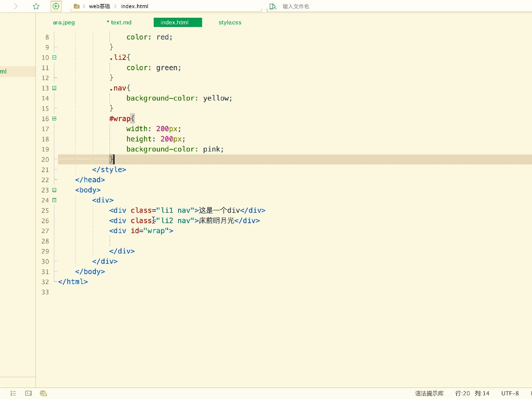Switch to the text.md tab
The image size is (532, 399).
tap(119, 23)
